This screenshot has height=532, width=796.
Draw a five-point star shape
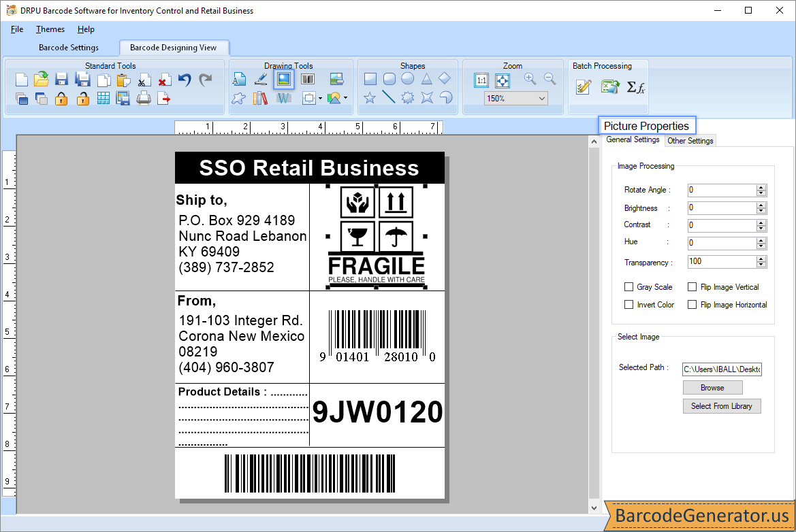coord(370,97)
